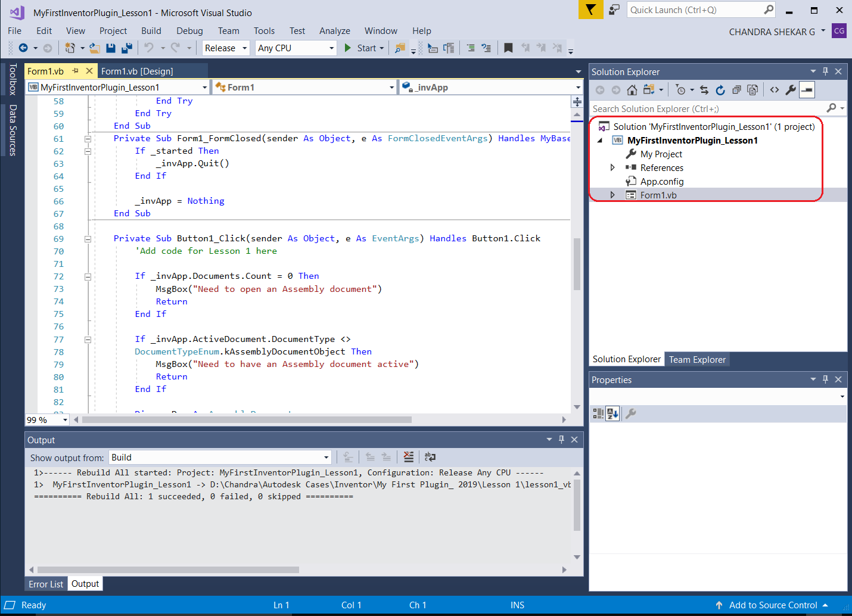Screen dimensions: 852x616
Task: Switch to the Form1.vb [Design] tab
Action: point(137,71)
